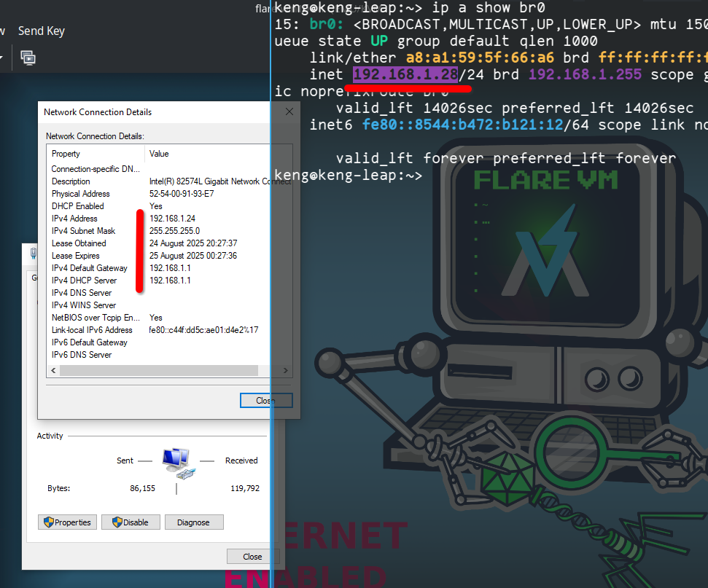Image resolution: width=708 pixels, height=588 pixels.
Task: Click the scrollbar left arrow in details list
Action: click(x=53, y=371)
